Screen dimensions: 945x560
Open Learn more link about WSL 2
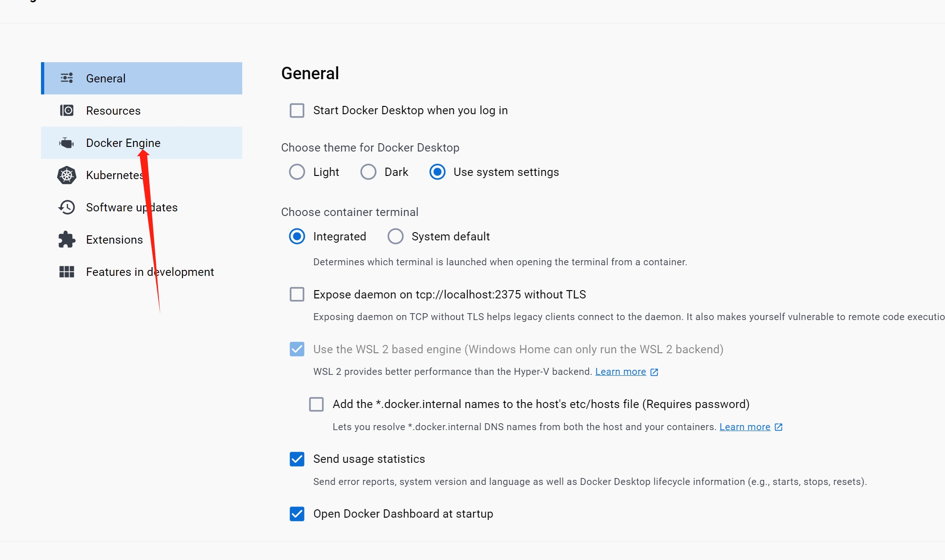click(x=621, y=372)
